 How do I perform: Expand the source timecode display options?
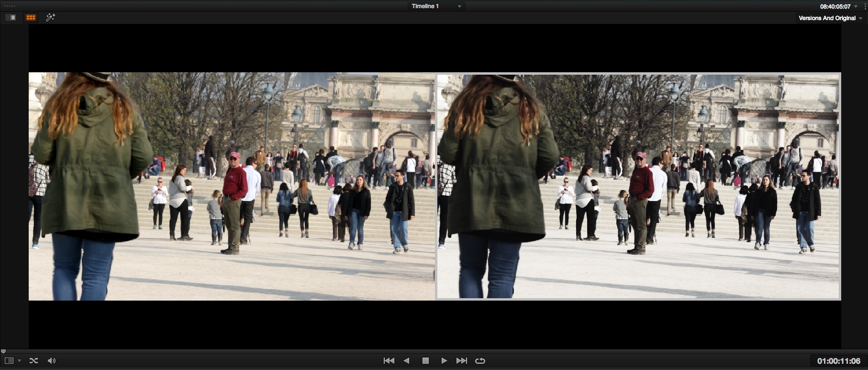(x=856, y=7)
